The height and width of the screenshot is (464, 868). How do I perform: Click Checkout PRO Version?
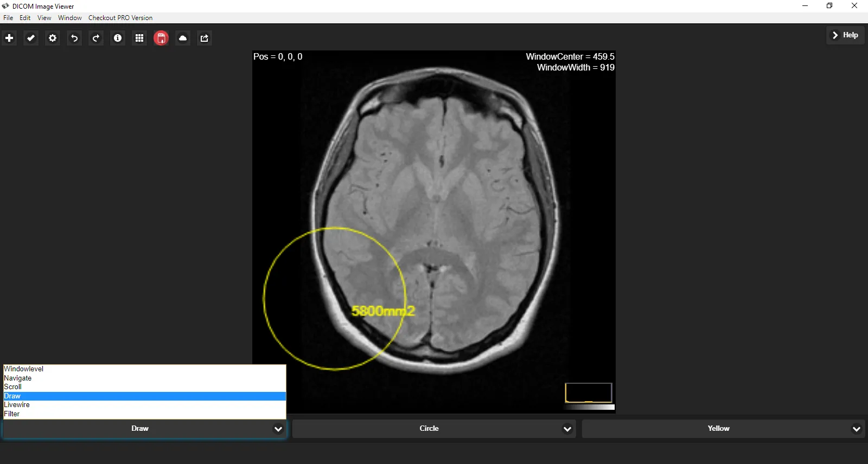pyautogui.click(x=120, y=18)
